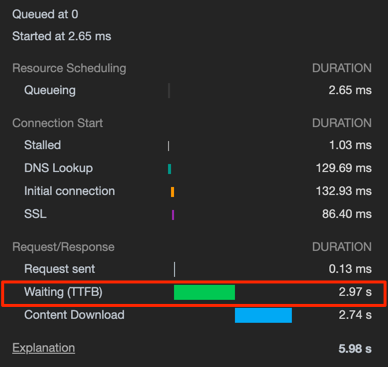Select the Connection Start section header
Viewport: 388px width, 367px height.
click(58, 123)
